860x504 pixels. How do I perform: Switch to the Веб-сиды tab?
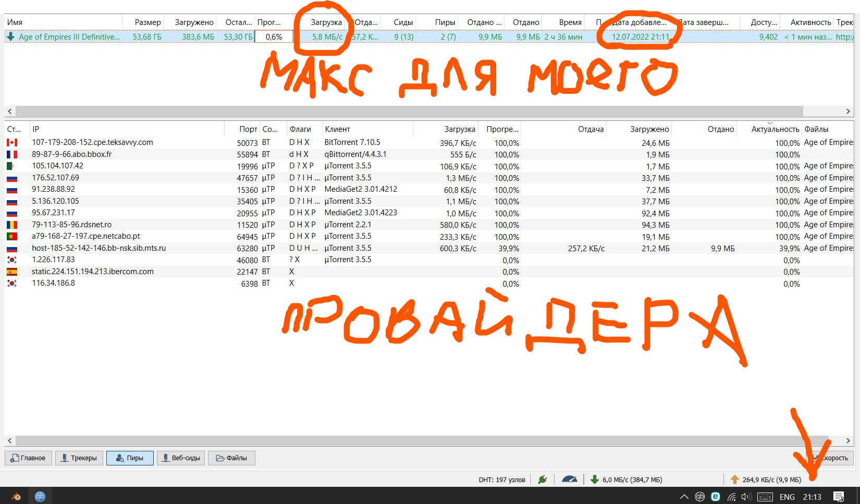pyautogui.click(x=181, y=458)
